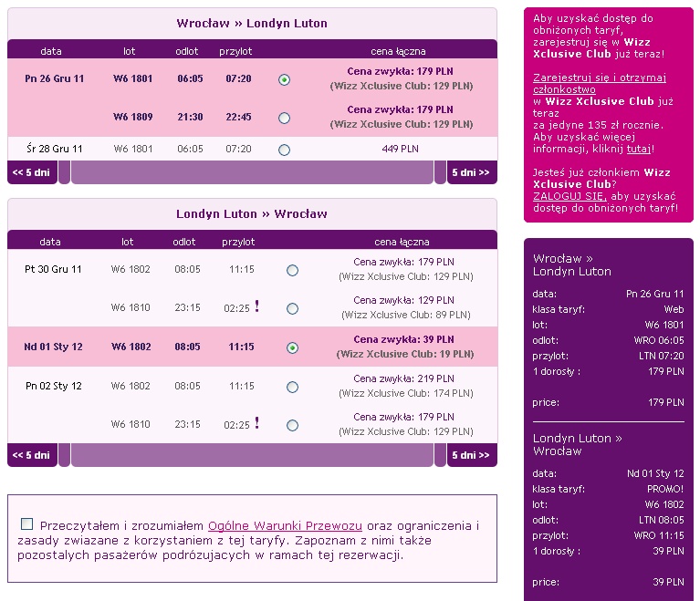Select Pn 02 Sty W6 1802 219 PLN flight
Image resolution: width=700 pixels, height=601 pixels.
pos(292,387)
